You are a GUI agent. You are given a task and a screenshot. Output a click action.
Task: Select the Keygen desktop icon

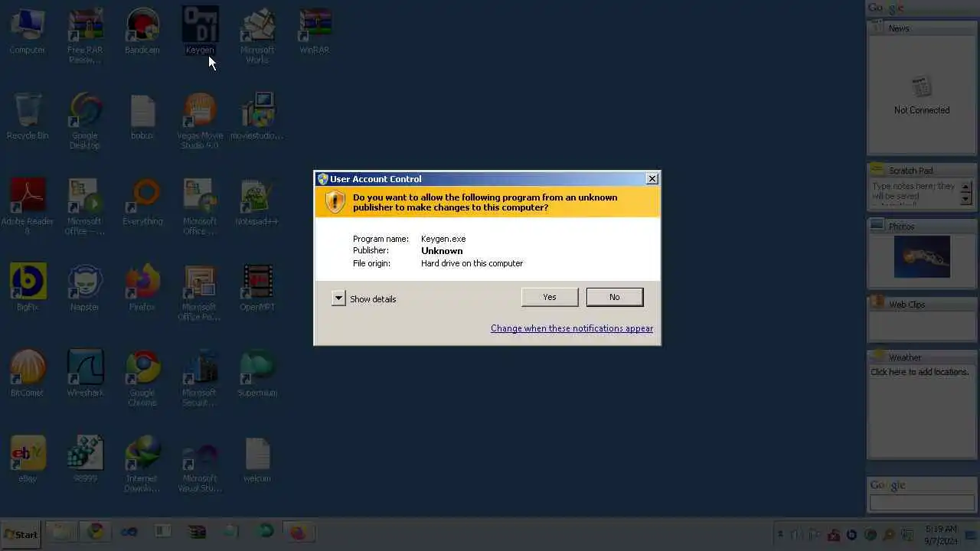tap(200, 32)
